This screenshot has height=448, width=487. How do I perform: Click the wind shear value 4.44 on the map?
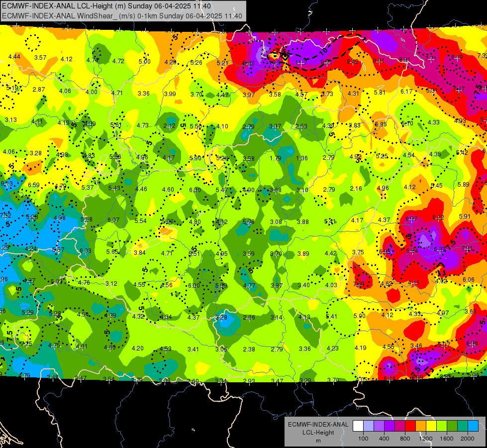(x=14, y=57)
